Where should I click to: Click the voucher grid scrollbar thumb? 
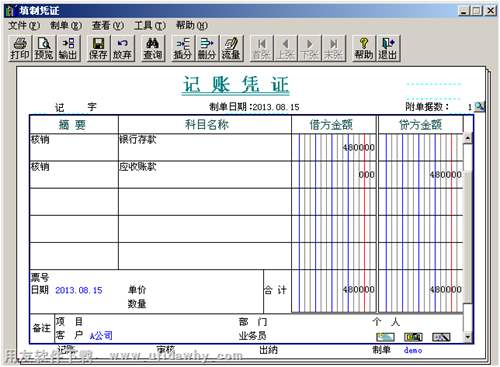tap(468, 237)
